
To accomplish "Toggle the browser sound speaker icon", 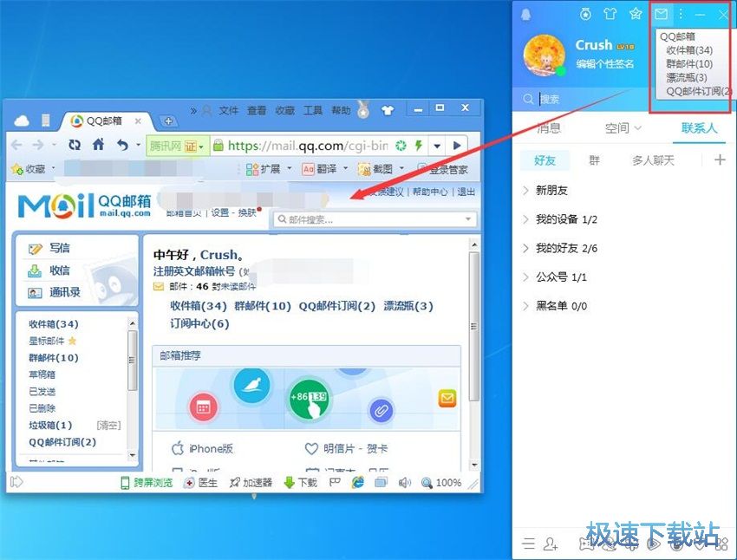I will pyautogui.click(x=404, y=483).
